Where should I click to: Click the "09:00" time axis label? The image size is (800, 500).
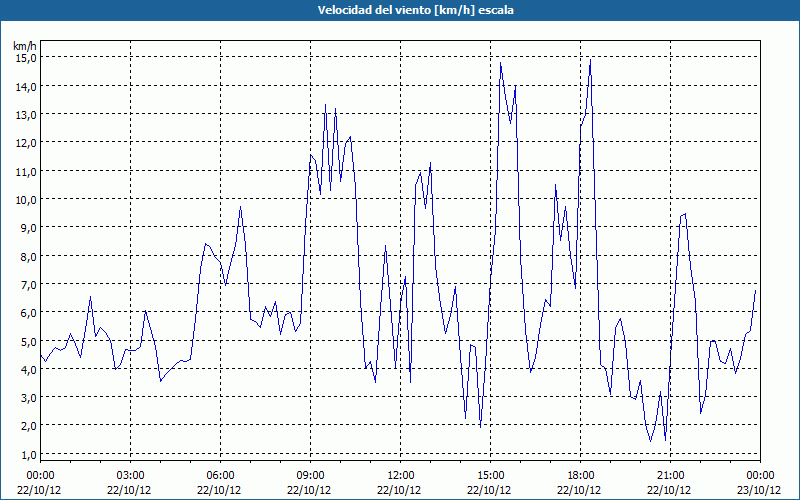point(310,476)
